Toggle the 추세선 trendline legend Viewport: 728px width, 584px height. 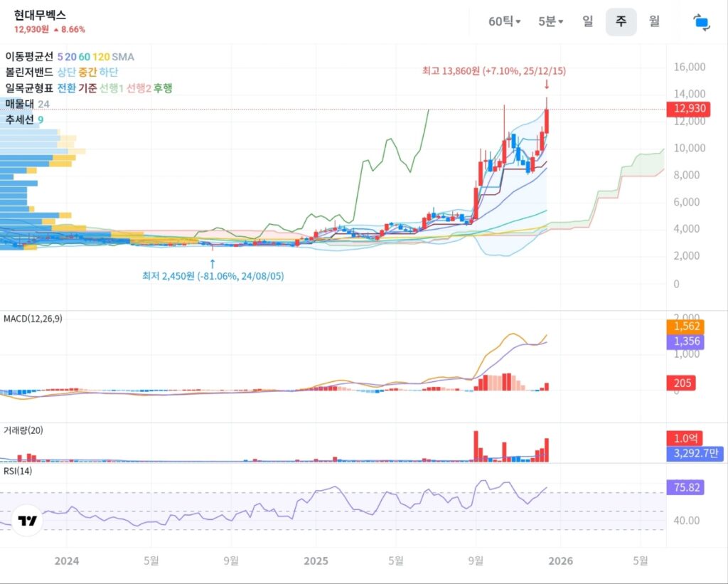point(19,120)
